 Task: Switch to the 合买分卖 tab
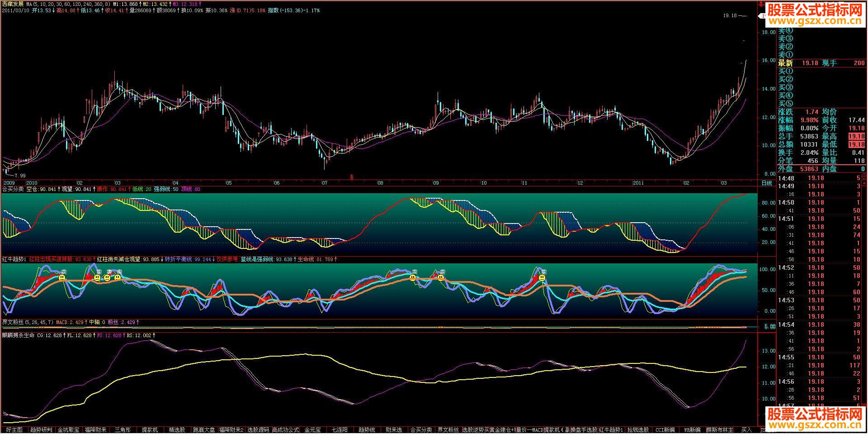coord(421,429)
